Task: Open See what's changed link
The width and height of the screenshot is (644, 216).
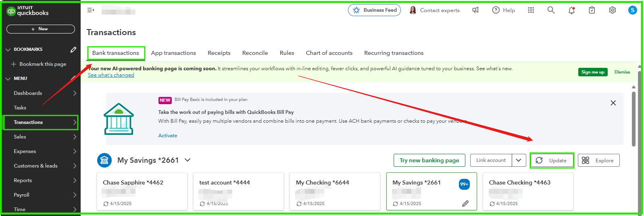Action: click(x=111, y=75)
